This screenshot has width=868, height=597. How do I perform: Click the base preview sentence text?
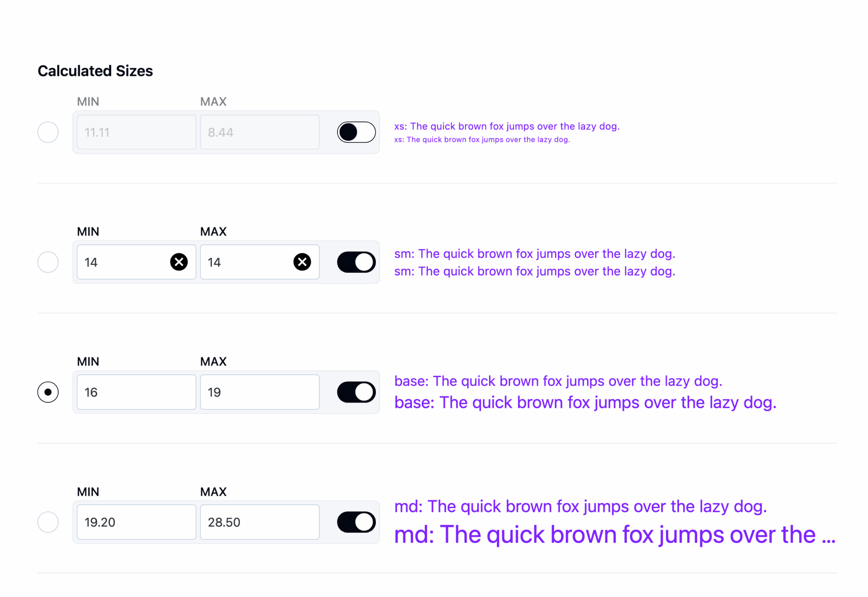(585, 403)
